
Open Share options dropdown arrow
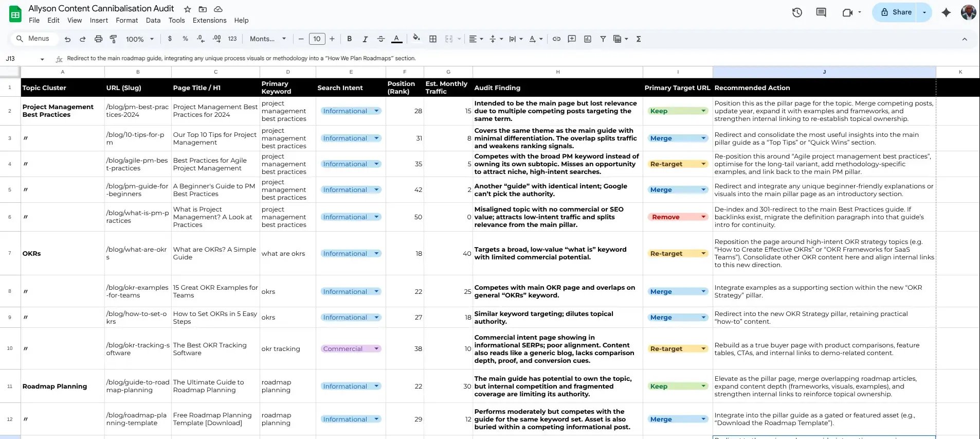coord(924,12)
